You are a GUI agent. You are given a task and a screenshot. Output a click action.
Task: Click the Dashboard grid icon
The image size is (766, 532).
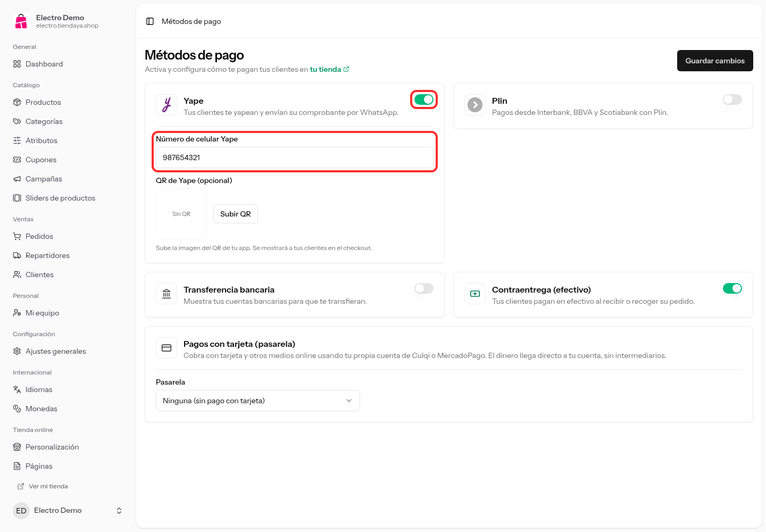click(x=17, y=64)
